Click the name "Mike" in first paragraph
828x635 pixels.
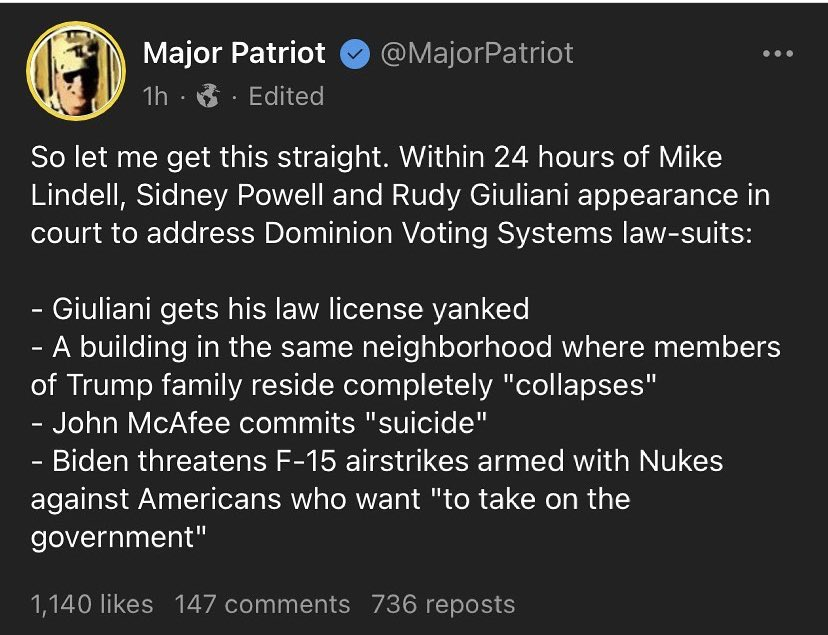[x=690, y=158]
